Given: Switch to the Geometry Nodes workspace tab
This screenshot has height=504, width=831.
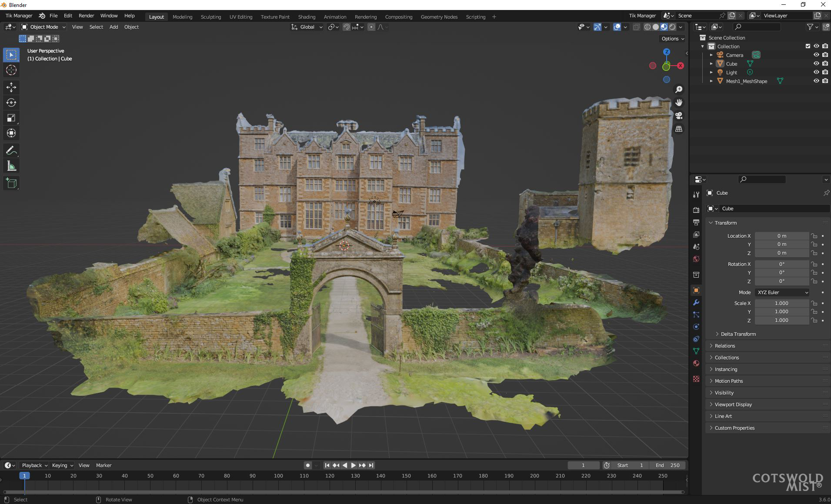Looking at the screenshot, I should (439, 17).
